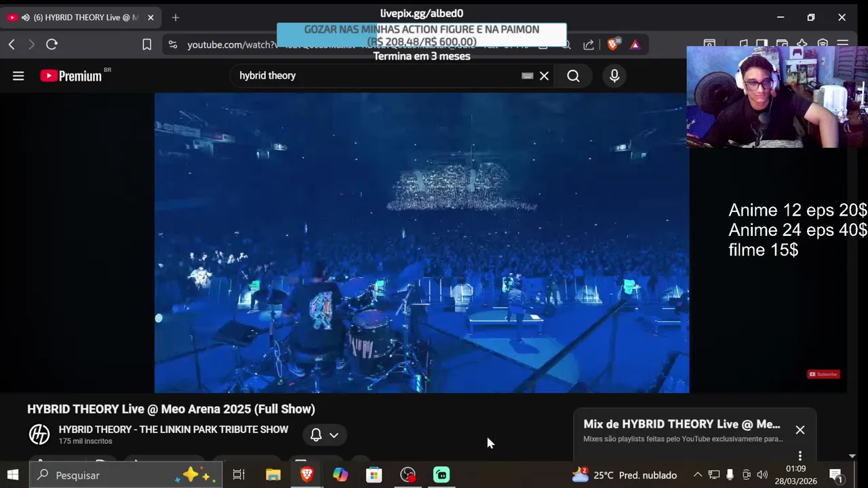Open Mix panel three-dot options menu
The width and height of the screenshot is (868, 488).
[x=800, y=455]
